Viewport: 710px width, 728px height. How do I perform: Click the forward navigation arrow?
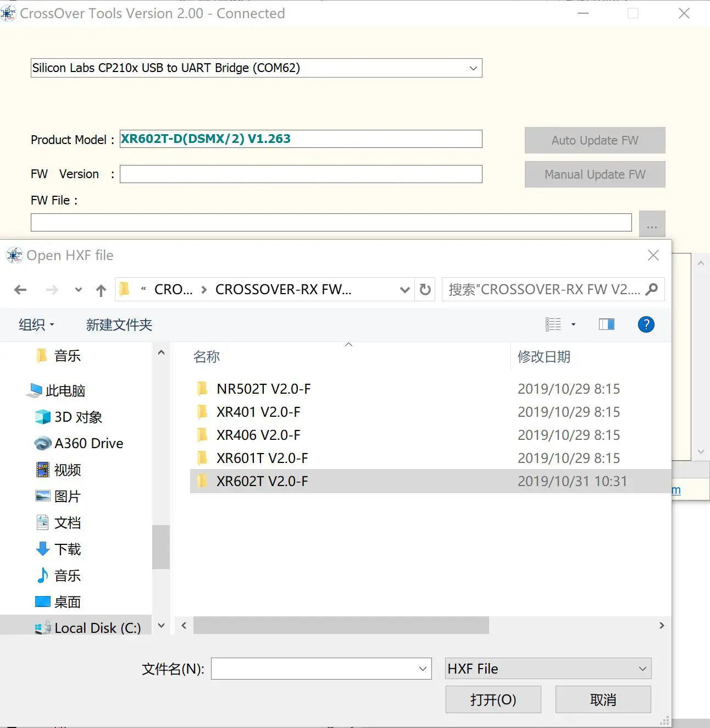(52, 290)
